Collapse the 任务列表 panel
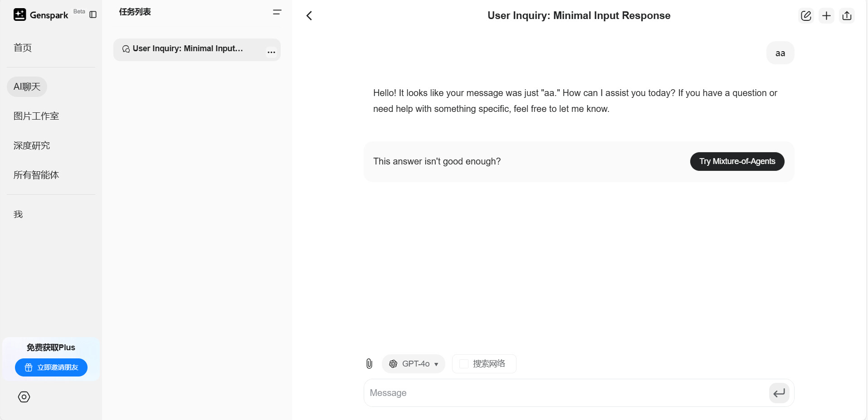This screenshot has height=420, width=868. (277, 12)
